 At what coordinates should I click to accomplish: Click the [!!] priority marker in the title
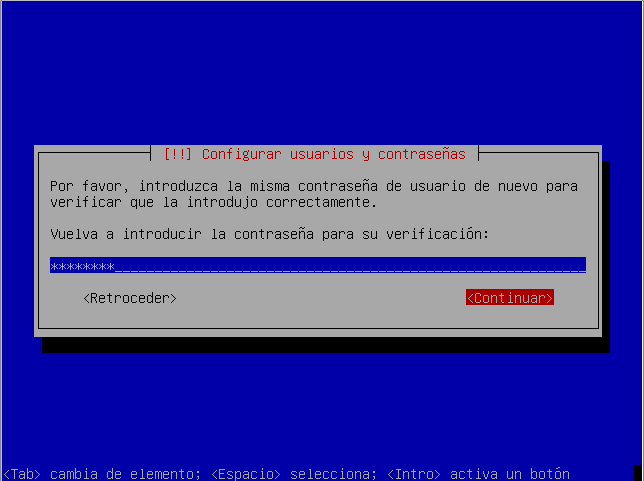177,154
